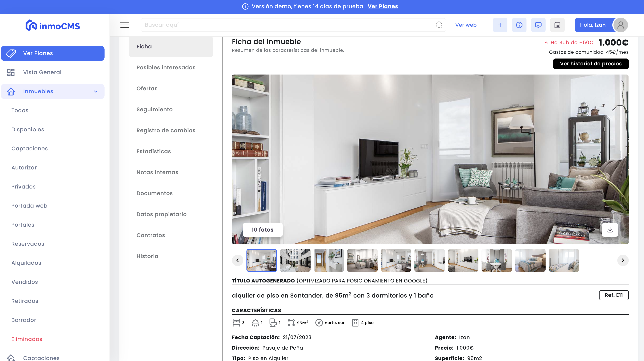Select Reservados in sidebar
The image size is (644, 361).
(28, 244)
